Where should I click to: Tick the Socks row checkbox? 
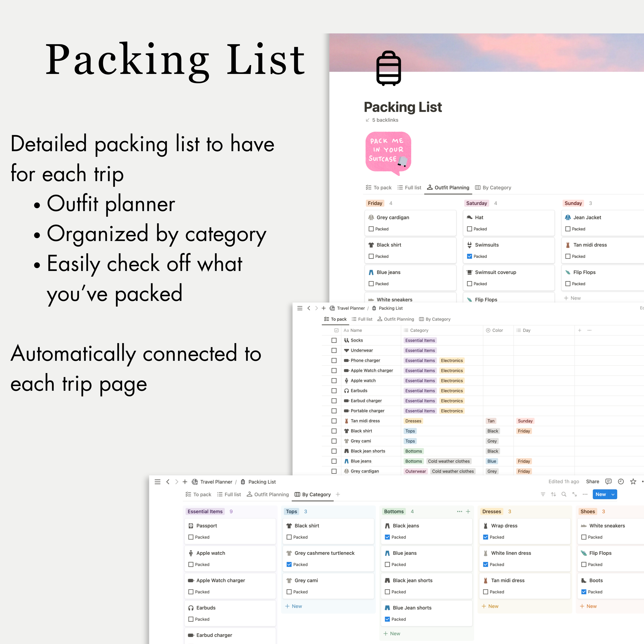point(334,340)
